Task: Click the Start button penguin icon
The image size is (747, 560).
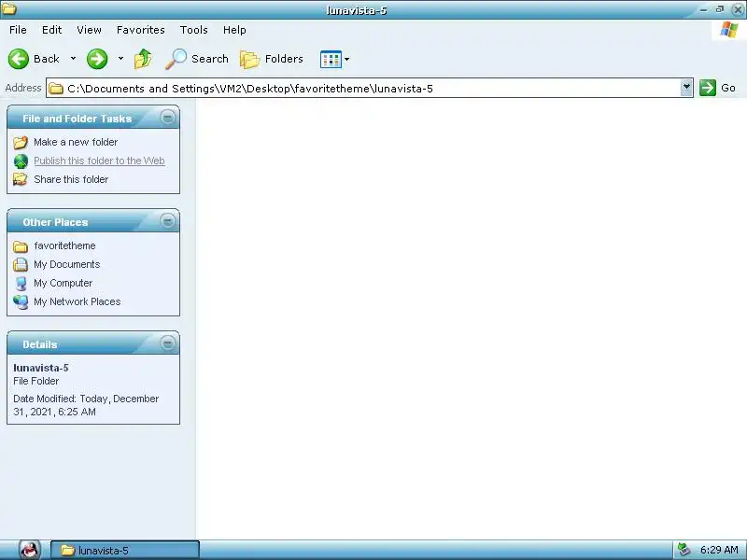Action: (30, 551)
